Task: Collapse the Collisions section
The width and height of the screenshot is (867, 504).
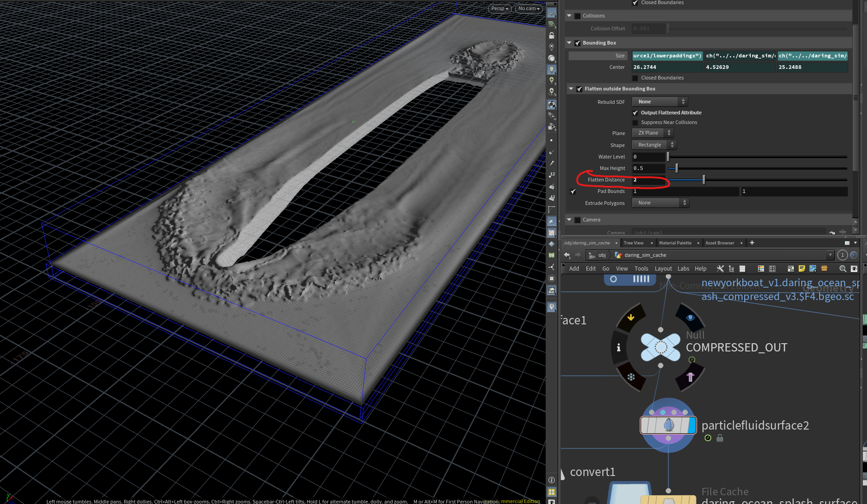Action: (569, 16)
